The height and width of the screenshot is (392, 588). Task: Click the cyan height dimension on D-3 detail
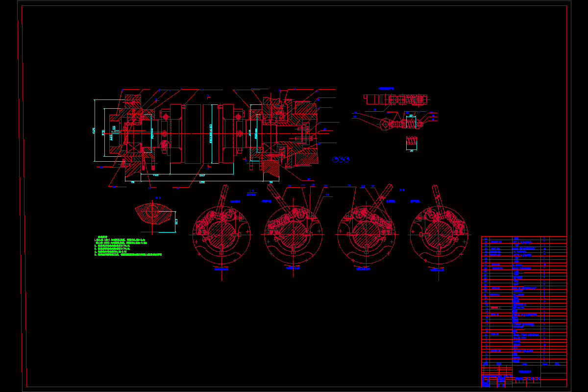click(176, 221)
